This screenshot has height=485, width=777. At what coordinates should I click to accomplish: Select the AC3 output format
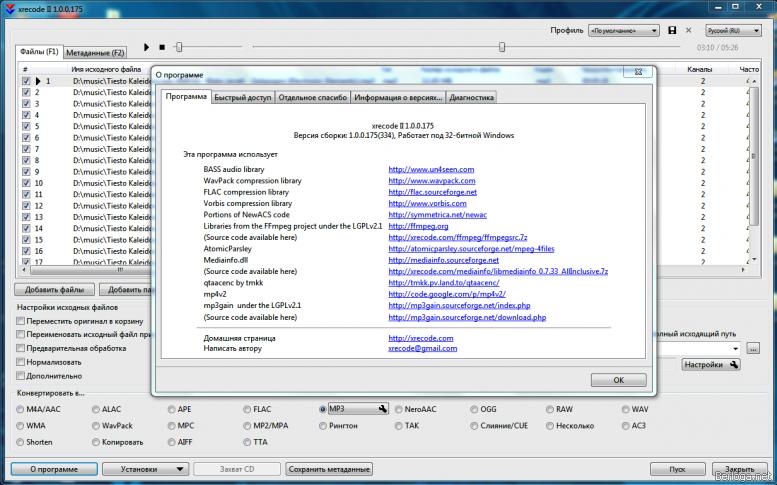tap(626, 426)
